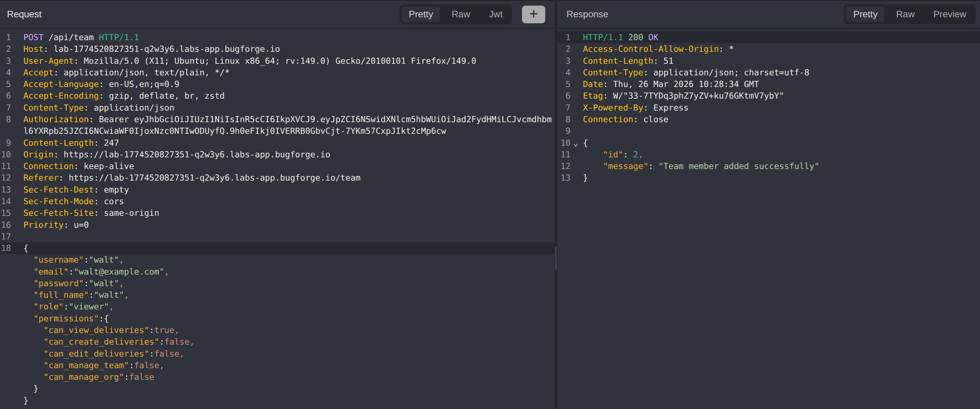Screen dimensions: 980x409
Task: Select the Response Pretty tab
Action: 865,14
